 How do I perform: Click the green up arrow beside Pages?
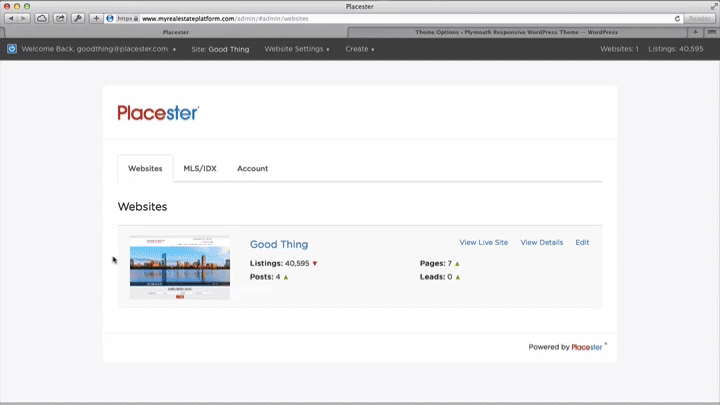(x=457, y=264)
